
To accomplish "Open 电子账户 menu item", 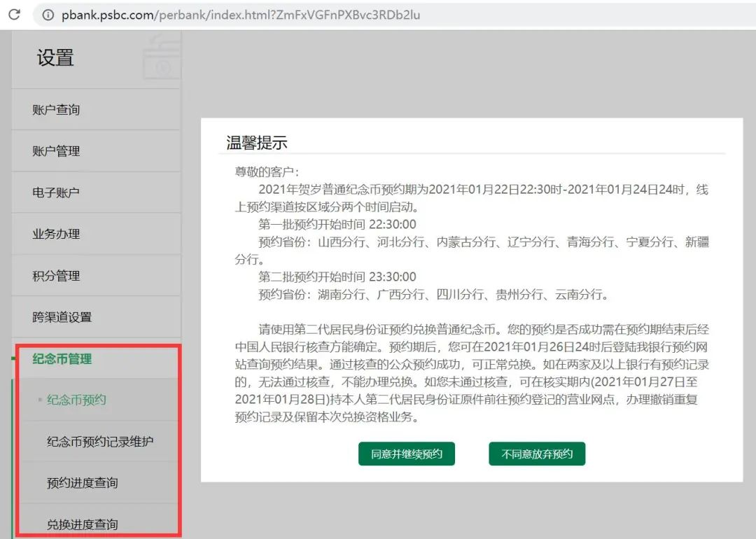I will coord(56,192).
